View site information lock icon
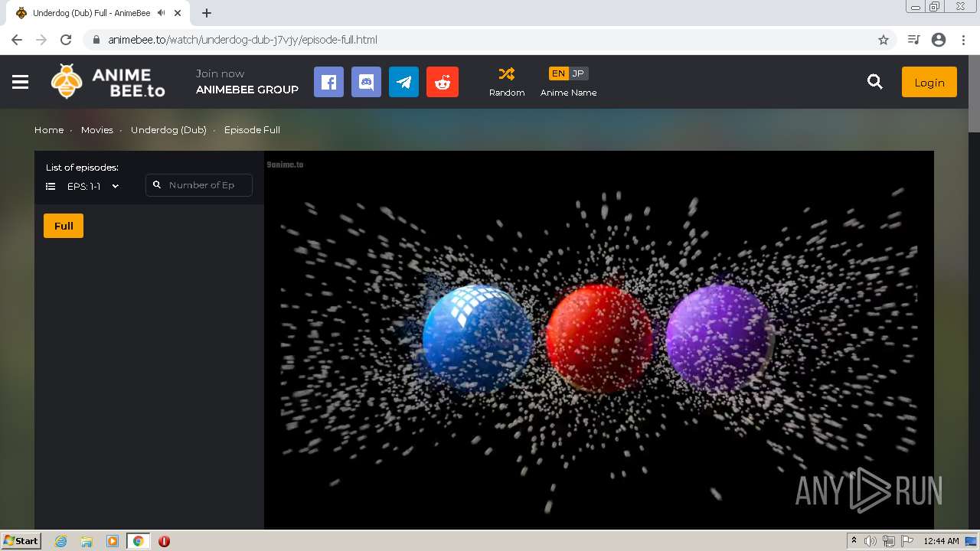980x551 pixels. [x=96, y=40]
